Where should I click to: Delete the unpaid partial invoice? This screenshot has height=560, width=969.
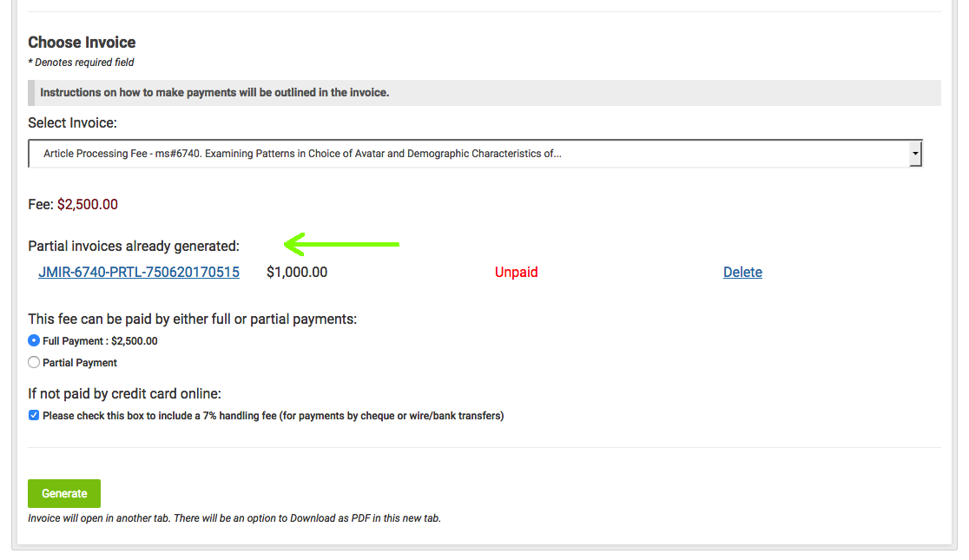[742, 272]
